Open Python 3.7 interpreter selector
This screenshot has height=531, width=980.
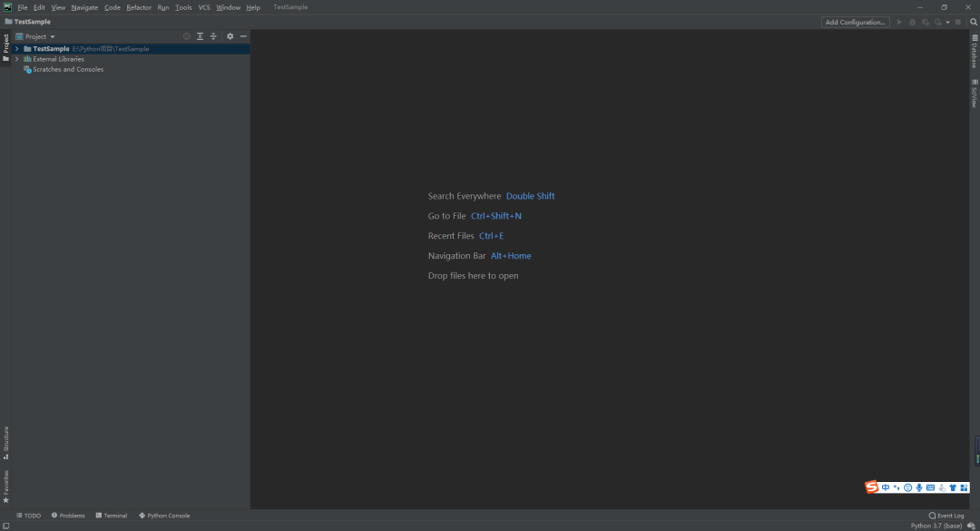click(938, 525)
